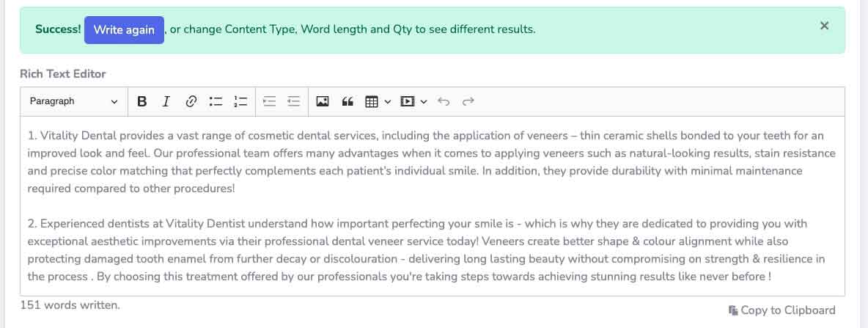Viewport: 868px width, 328px height.
Task: Dismiss the Success alert banner
Action: (x=824, y=26)
